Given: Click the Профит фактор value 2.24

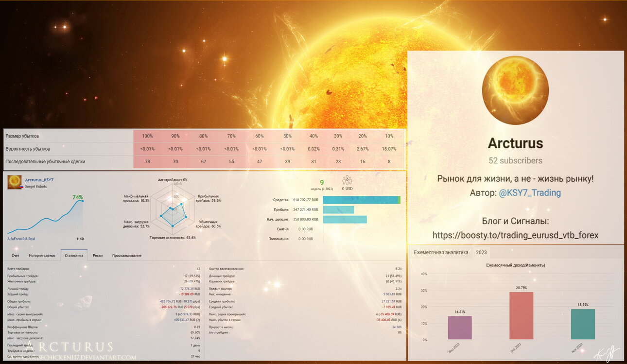Looking at the screenshot, I should click(399, 289).
